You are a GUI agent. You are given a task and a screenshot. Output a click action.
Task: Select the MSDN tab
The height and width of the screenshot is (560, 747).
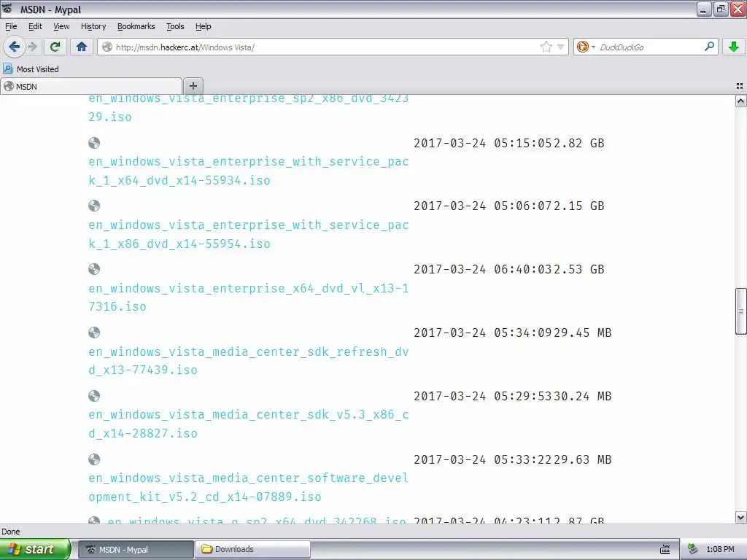(x=91, y=86)
